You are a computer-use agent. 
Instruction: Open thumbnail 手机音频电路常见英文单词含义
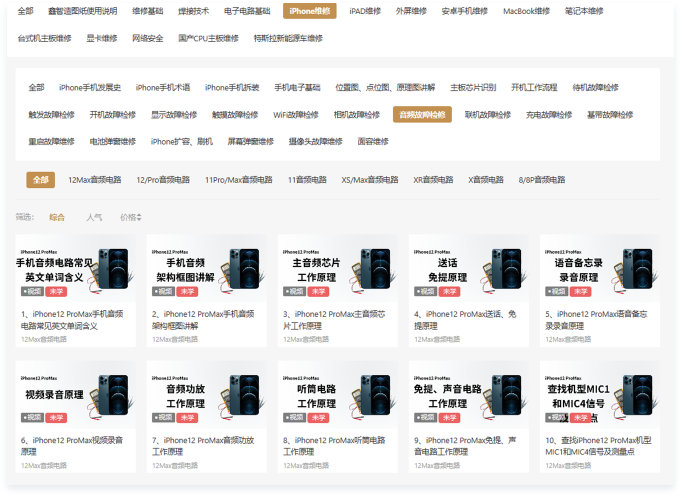coord(76,269)
